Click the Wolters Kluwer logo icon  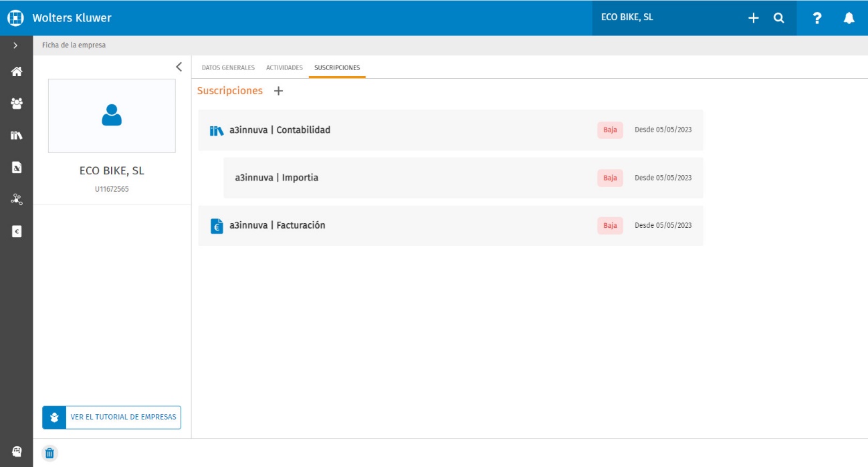(15, 18)
